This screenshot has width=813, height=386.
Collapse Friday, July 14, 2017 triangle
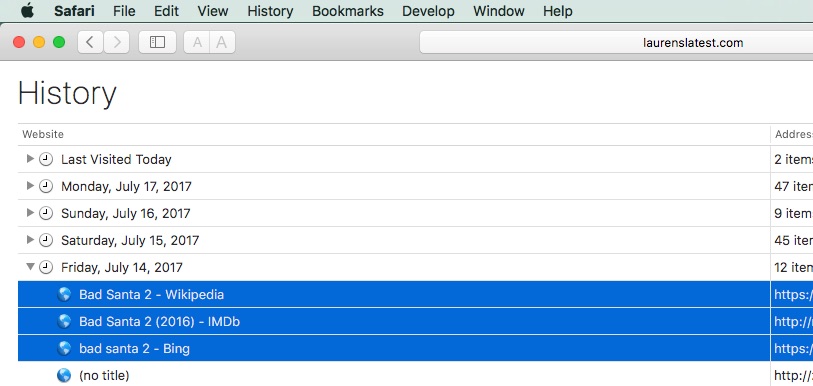[31, 267]
